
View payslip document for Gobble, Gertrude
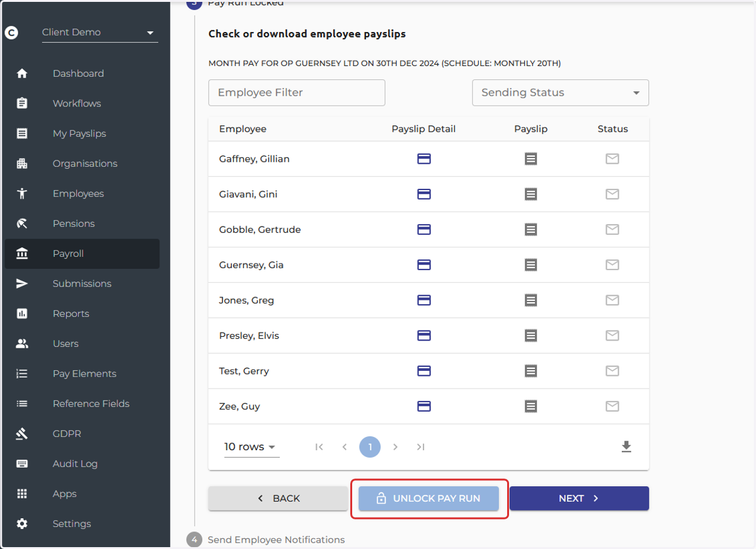click(x=531, y=229)
